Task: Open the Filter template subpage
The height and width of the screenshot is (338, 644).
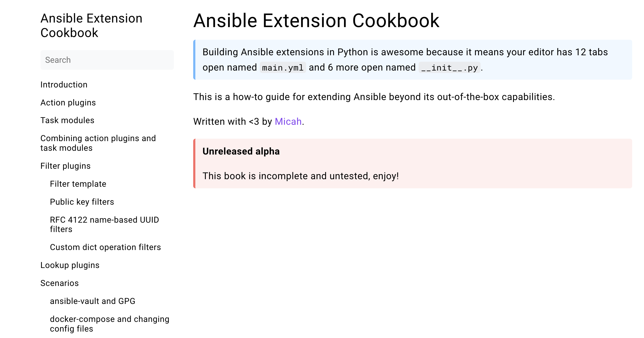Action: (x=78, y=184)
